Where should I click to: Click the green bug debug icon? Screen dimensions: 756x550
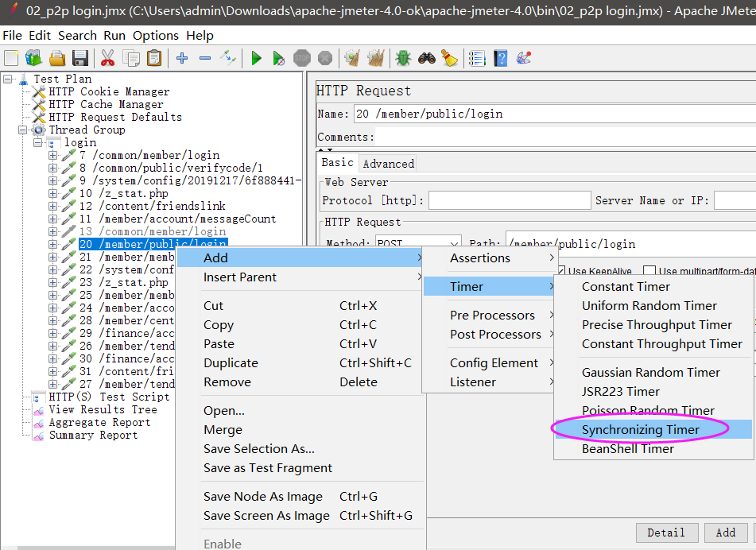(403, 58)
